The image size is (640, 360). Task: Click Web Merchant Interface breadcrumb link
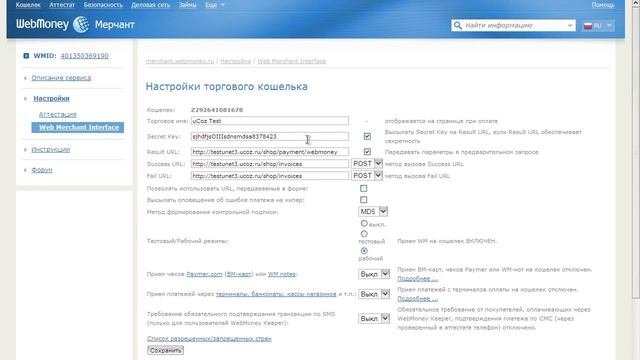point(291,61)
